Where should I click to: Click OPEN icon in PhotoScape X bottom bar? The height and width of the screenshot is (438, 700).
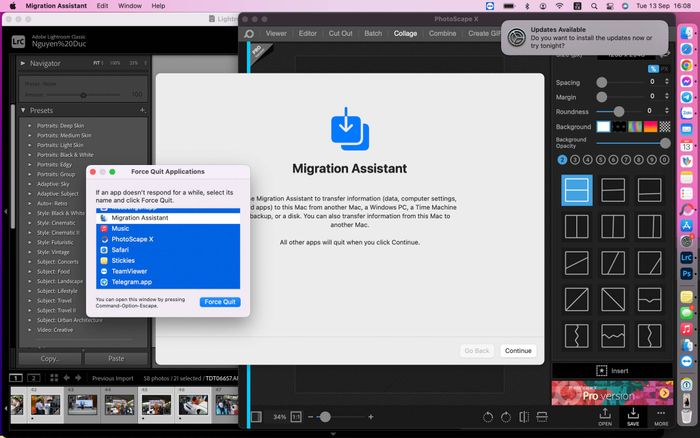605,417
